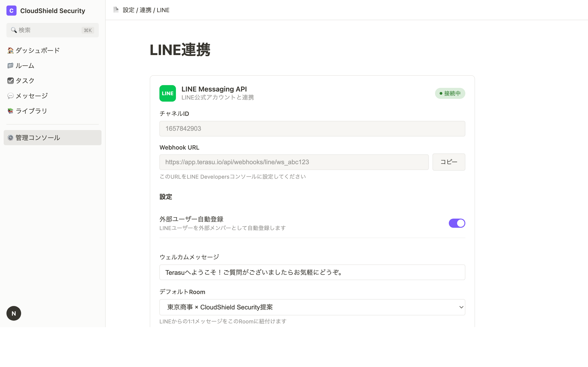Select 東京商事 × CloudShield Security提案 room option
This screenshot has height=367, width=588.
coord(219,307)
